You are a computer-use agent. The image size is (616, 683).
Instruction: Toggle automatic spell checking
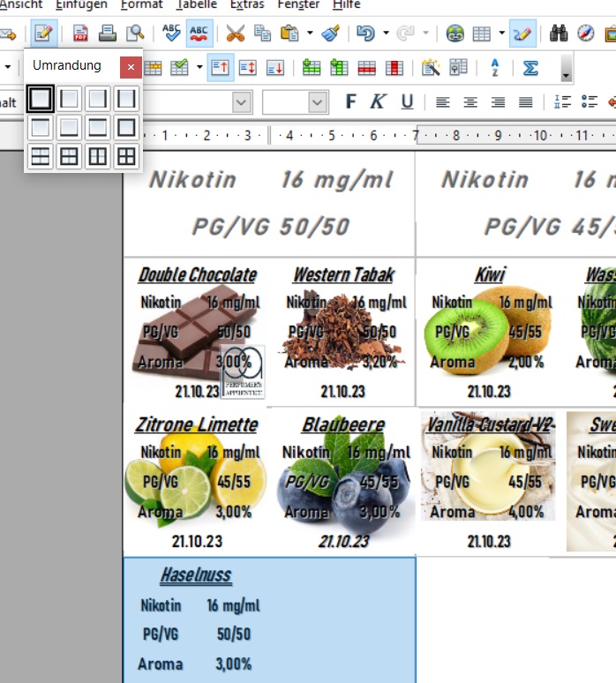tap(200, 34)
